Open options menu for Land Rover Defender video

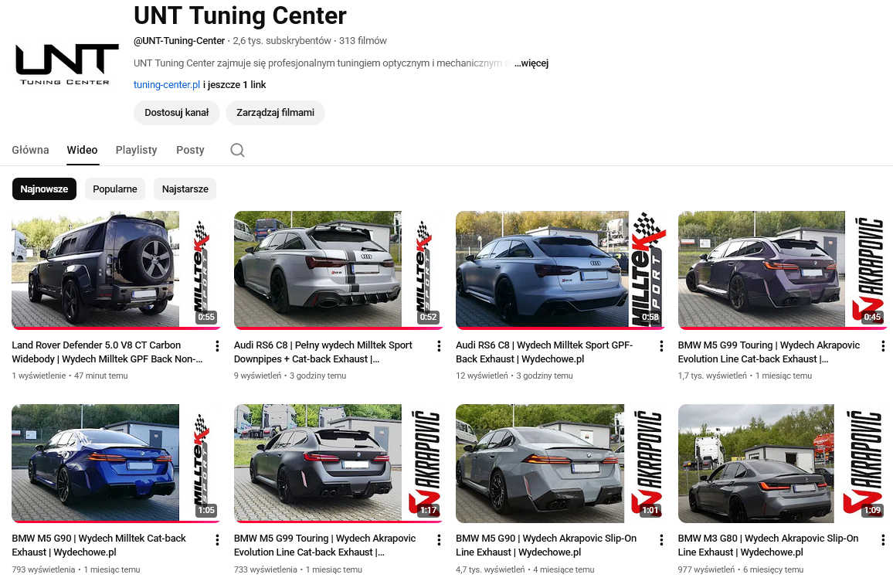click(x=217, y=346)
